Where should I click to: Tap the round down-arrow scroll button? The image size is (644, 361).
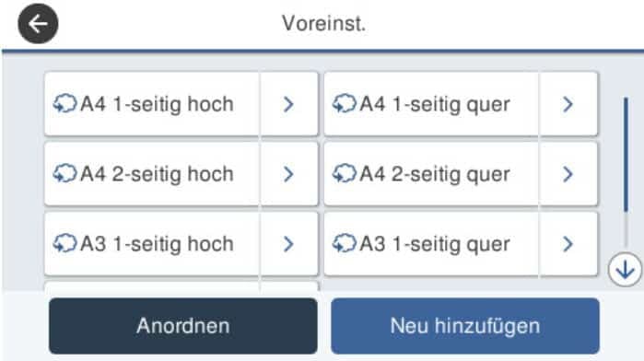pyautogui.click(x=625, y=270)
